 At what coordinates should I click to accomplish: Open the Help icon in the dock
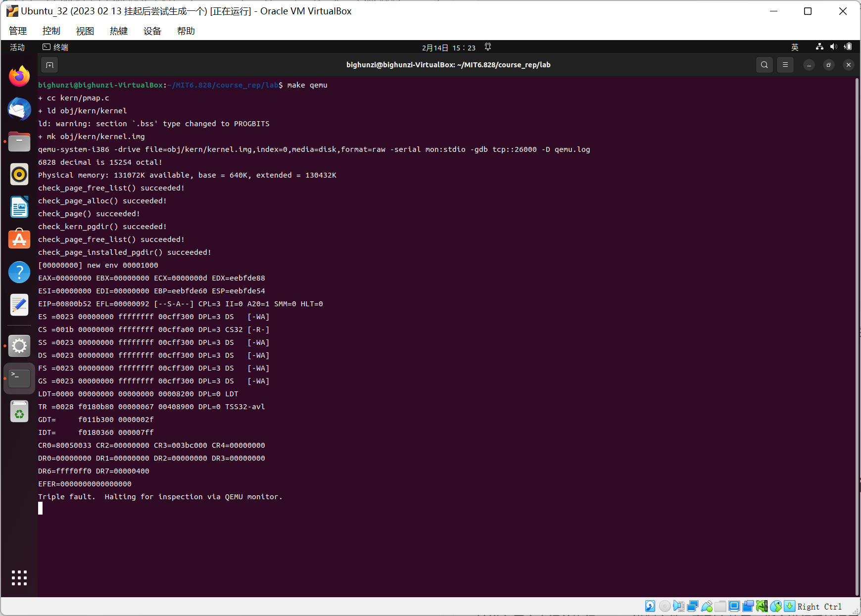click(x=19, y=272)
